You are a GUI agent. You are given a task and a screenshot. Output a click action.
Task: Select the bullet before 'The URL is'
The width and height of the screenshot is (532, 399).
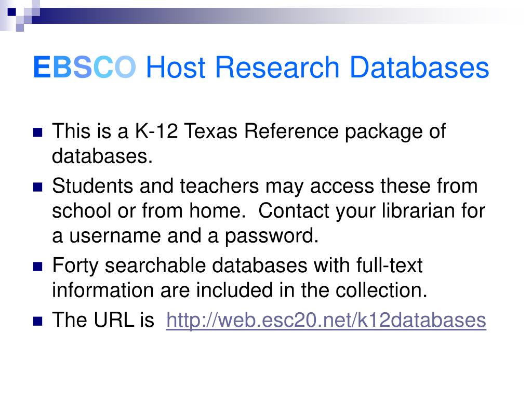[x=37, y=321]
